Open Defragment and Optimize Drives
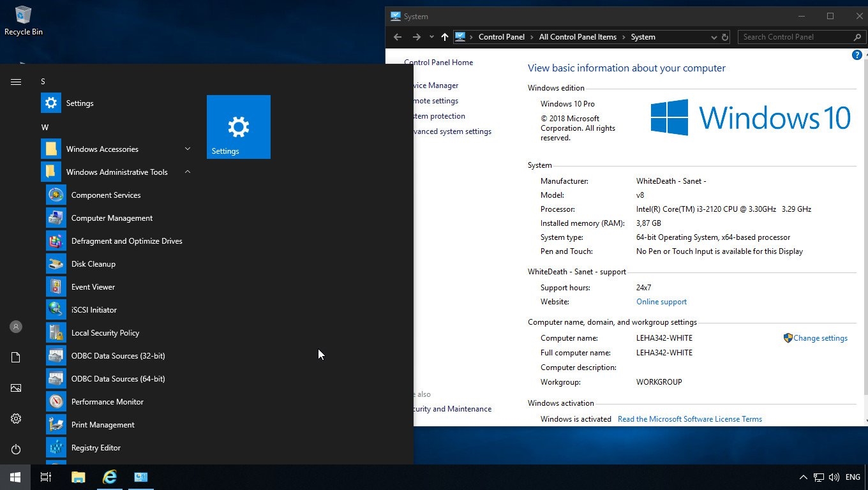 (119, 241)
